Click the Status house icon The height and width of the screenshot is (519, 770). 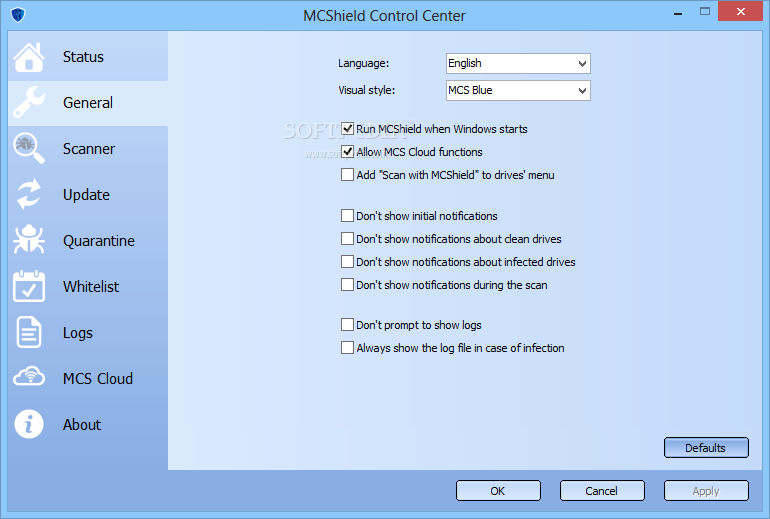(x=29, y=57)
